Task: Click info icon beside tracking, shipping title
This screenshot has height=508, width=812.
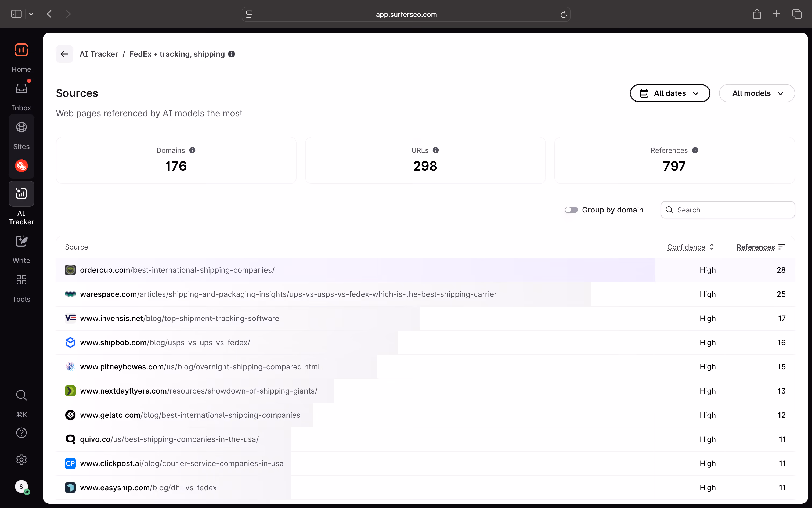Action: click(x=232, y=54)
